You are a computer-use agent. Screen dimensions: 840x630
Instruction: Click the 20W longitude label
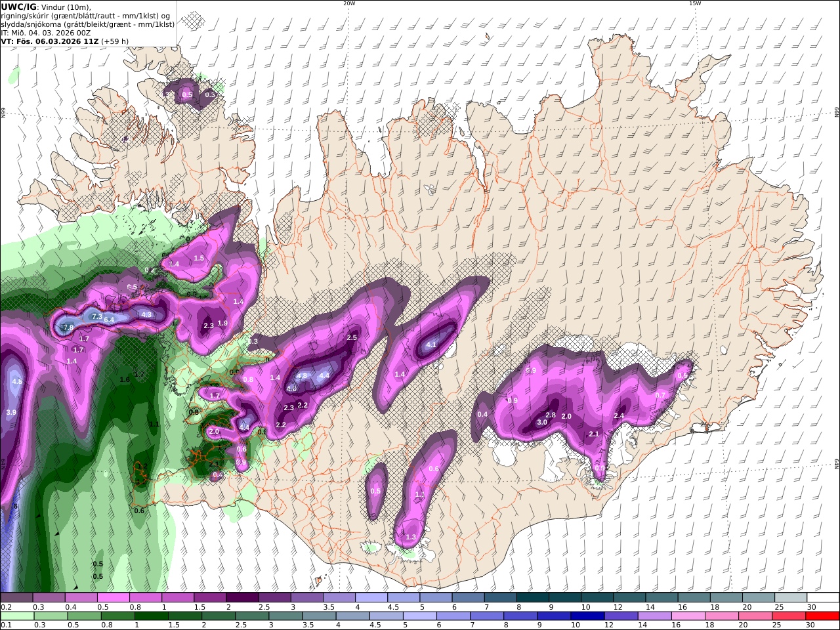pyautogui.click(x=349, y=3)
